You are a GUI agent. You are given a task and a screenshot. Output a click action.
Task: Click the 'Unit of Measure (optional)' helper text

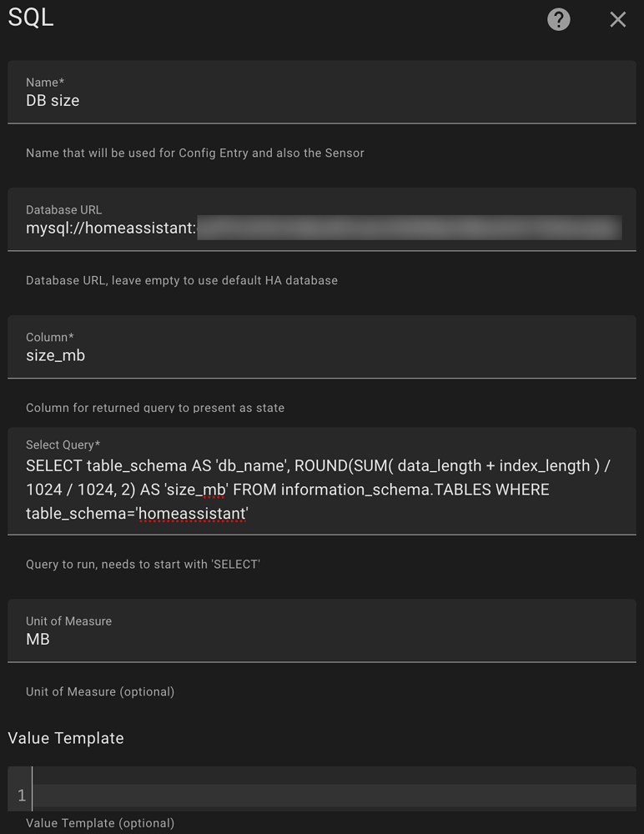click(x=100, y=691)
